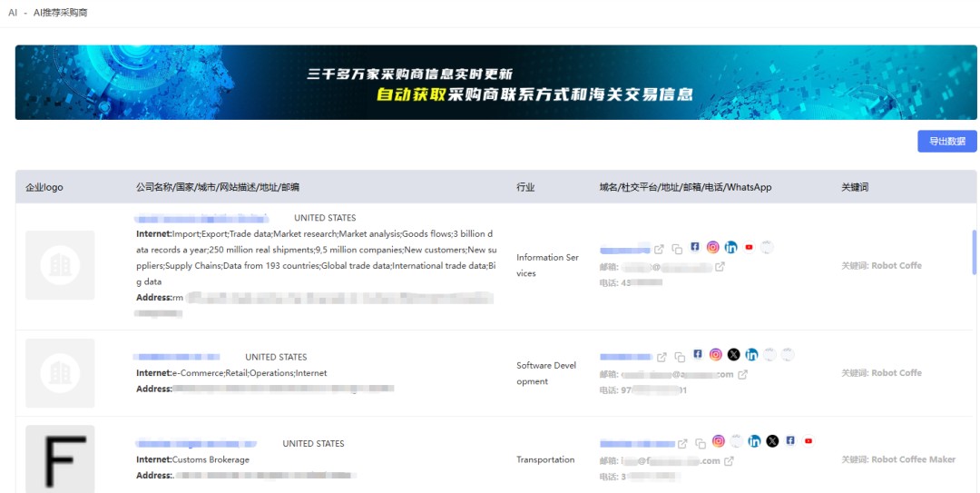Image resolution: width=980 pixels, height=493 pixels.
Task: Click blank social icon in Transportation row
Action: [x=737, y=441]
